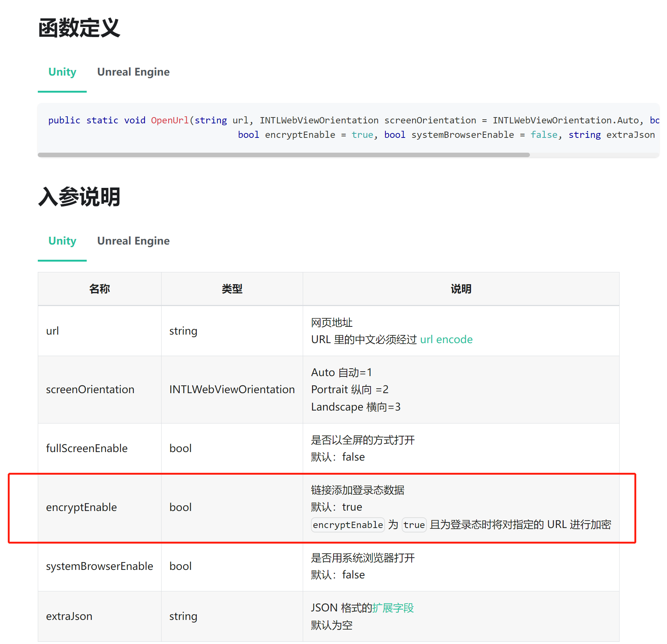Click the fullScreenEnable parameter name
This screenshot has width=667, height=644.
pyautogui.click(x=87, y=448)
